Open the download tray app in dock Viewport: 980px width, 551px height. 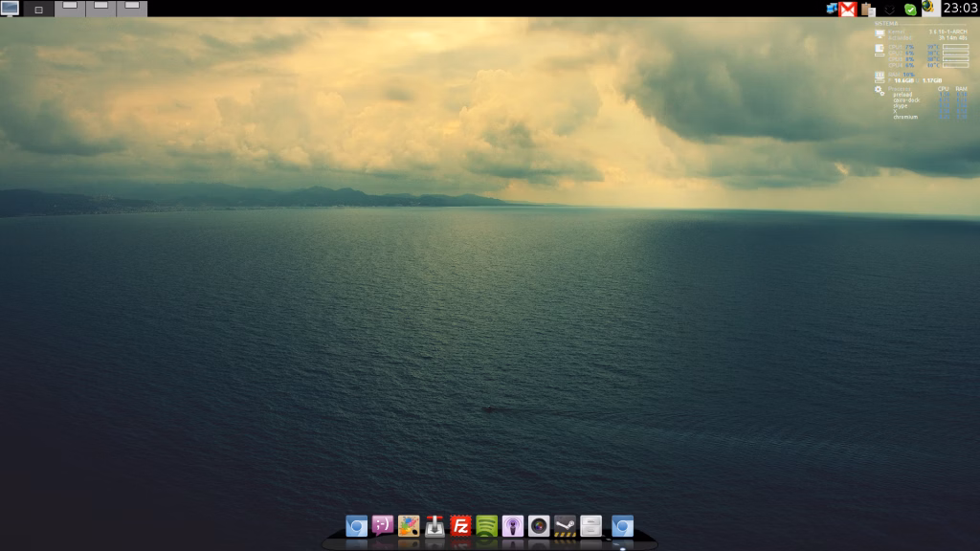point(434,526)
